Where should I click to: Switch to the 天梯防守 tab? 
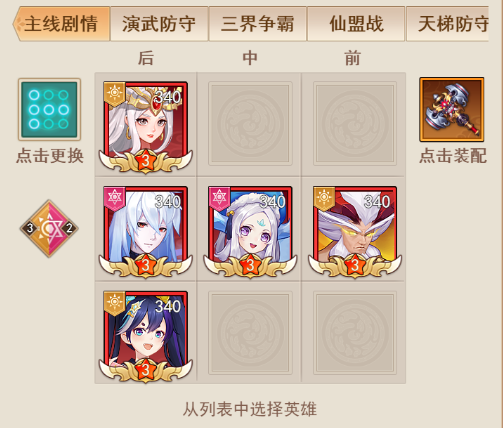(x=448, y=24)
